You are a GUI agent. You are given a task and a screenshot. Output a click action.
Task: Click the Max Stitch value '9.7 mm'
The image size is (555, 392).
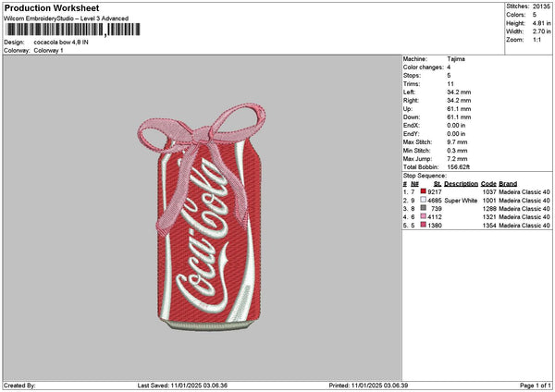point(457,142)
